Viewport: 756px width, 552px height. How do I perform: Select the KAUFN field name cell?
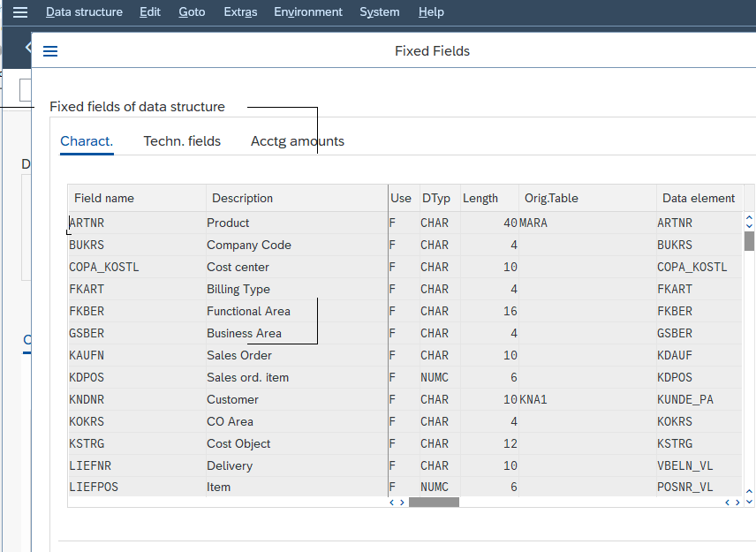pyautogui.click(x=137, y=356)
